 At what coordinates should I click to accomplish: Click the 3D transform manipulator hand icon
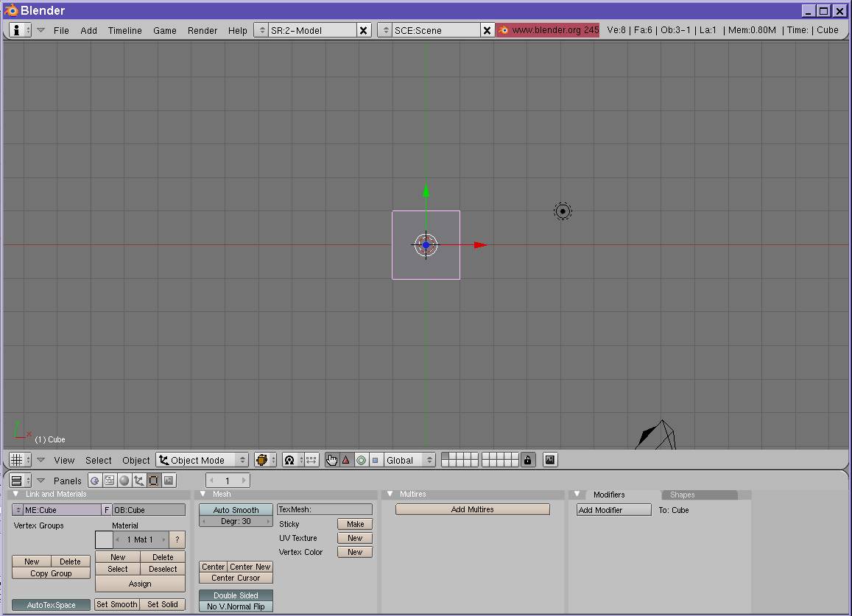(x=331, y=460)
